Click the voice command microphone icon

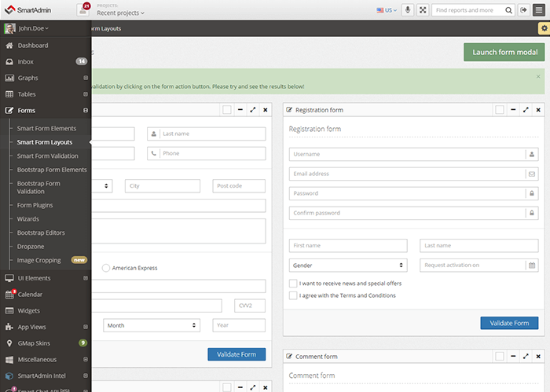click(408, 10)
